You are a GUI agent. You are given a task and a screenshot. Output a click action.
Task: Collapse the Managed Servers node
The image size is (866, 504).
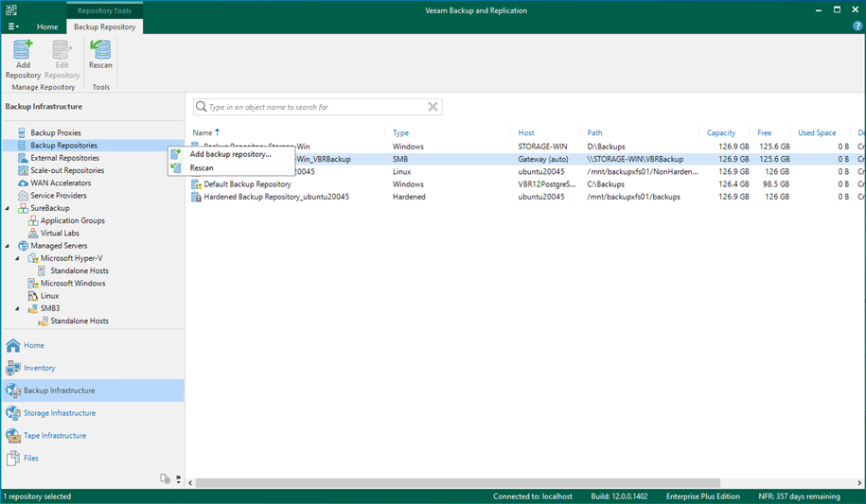coord(9,246)
